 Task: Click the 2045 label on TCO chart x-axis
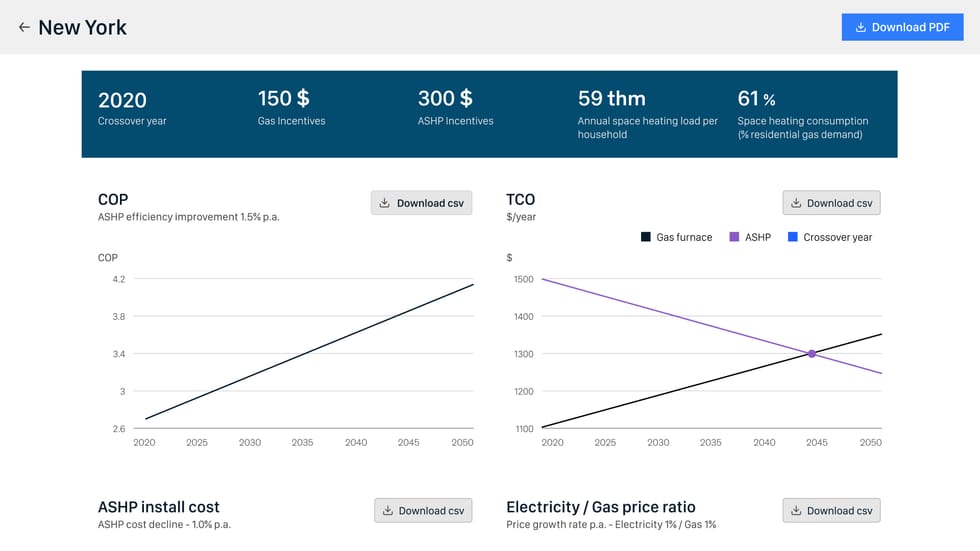click(817, 442)
